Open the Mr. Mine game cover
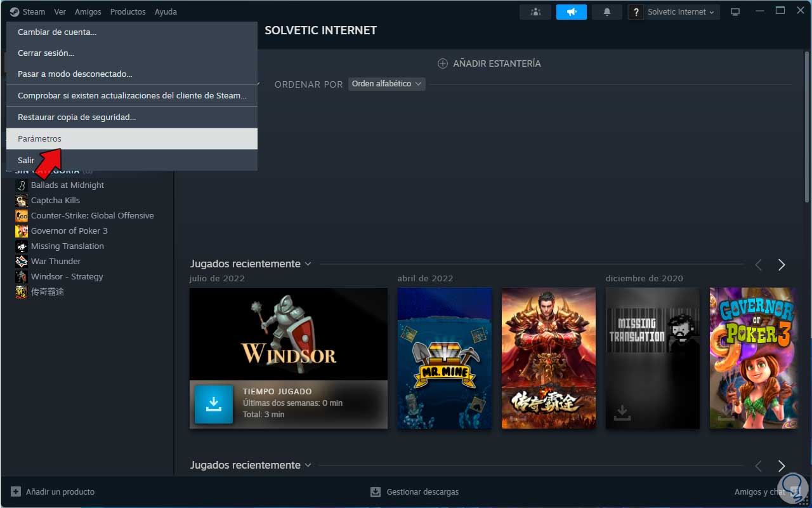The image size is (812, 508). coord(445,358)
